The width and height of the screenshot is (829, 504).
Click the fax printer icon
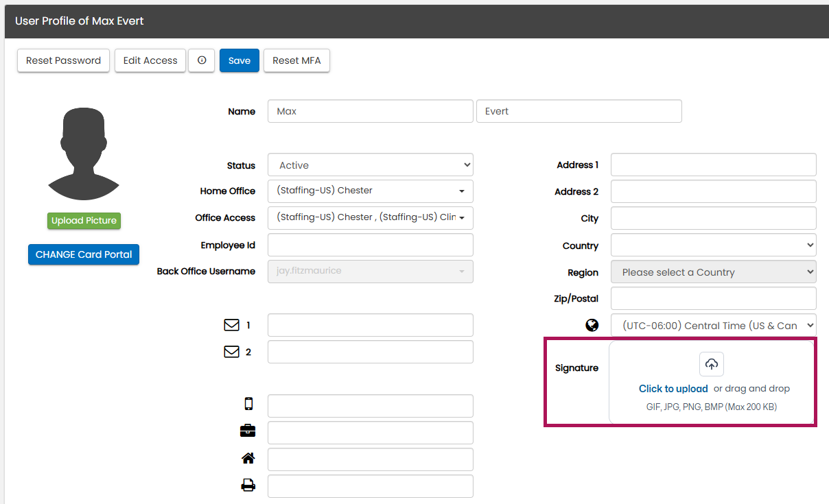click(248, 485)
